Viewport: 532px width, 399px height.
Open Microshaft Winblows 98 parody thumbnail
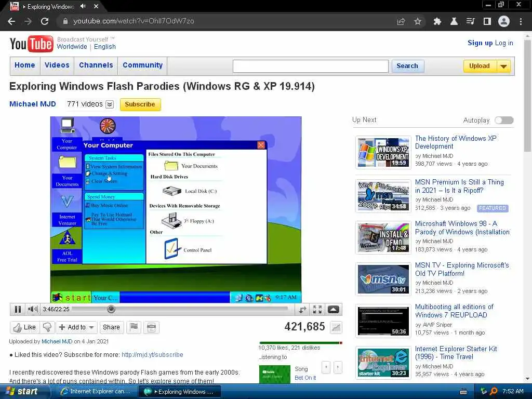tap(383, 237)
